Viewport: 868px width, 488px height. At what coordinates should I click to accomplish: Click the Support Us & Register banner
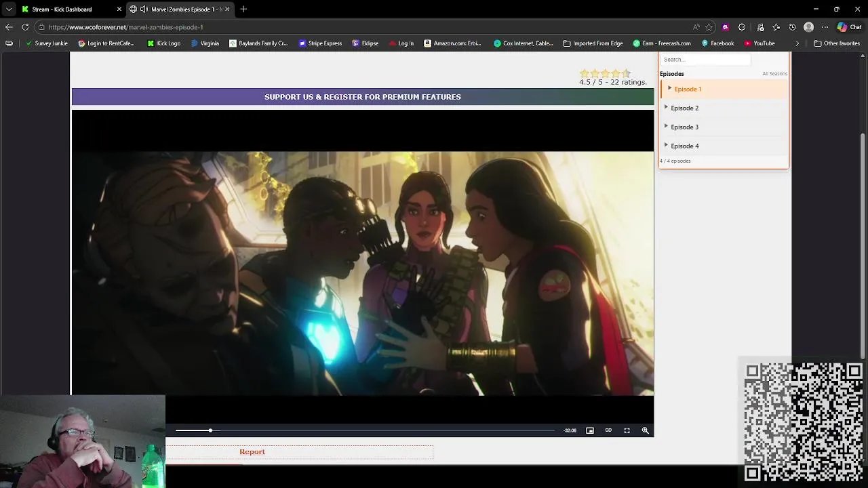click(363, 97)
